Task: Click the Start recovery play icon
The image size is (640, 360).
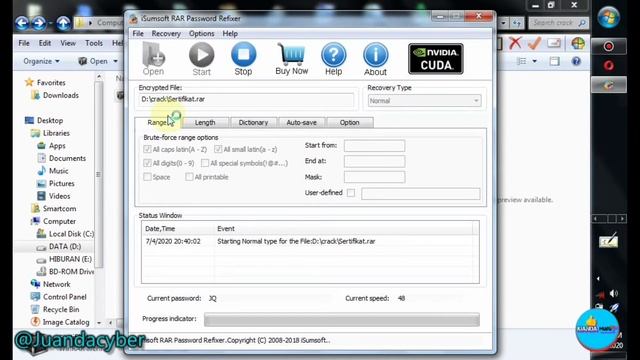Action: pos(202,59)
